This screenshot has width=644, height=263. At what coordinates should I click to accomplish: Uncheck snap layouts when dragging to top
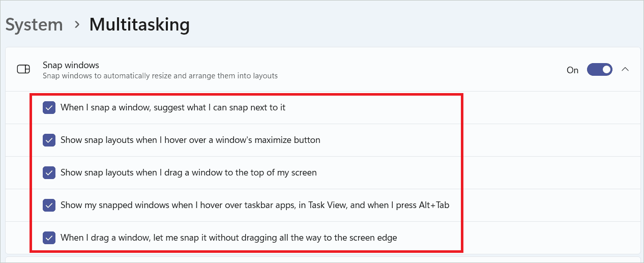point(49,172)
